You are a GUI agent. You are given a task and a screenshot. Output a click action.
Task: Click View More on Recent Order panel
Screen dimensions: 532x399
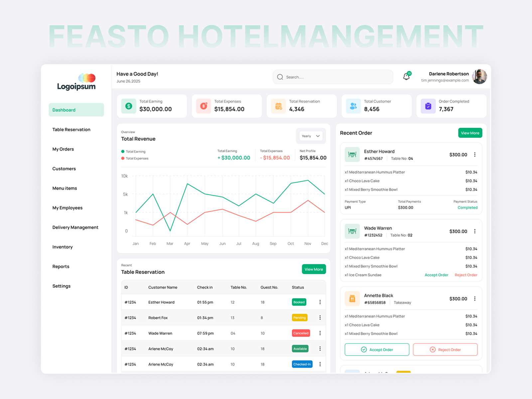(470, 133)
